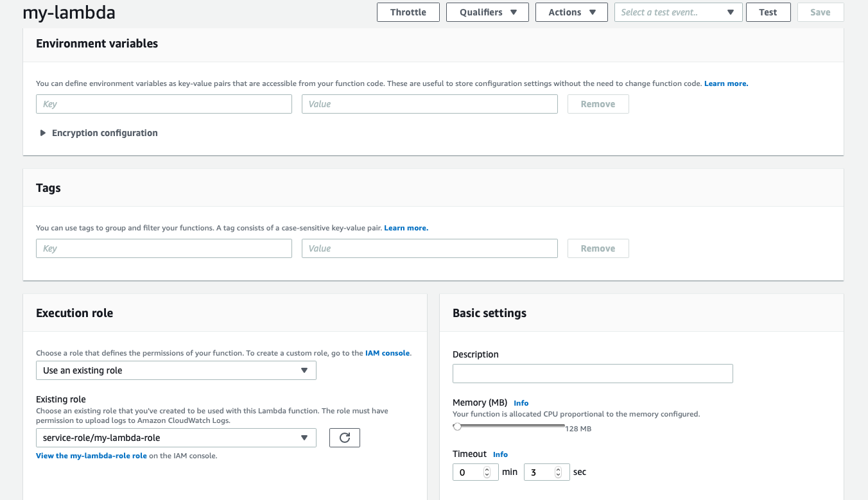Focus the Description text field
The image size is (868, 500).
click(593, 374)
